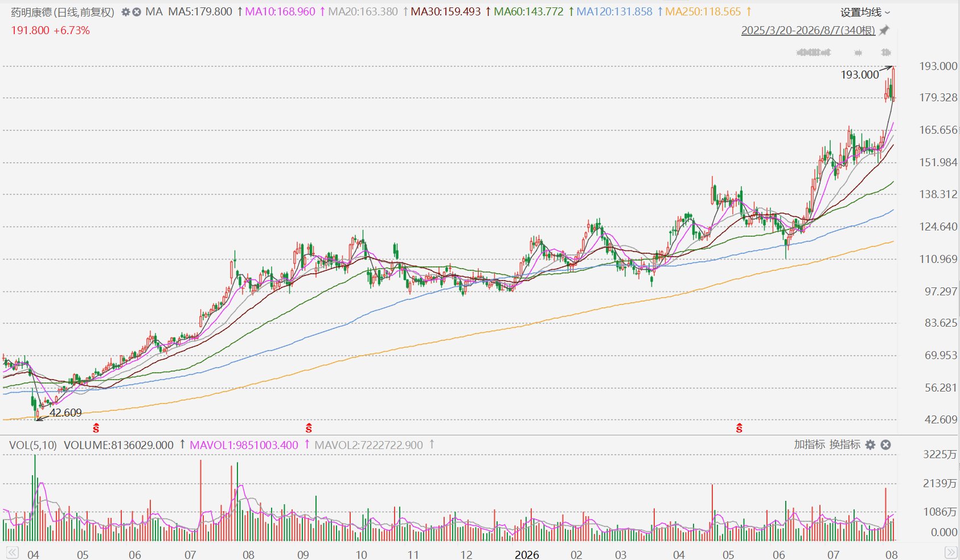Viewport: 960px width, 560px height.
Task: Click the 151.984 price axis label
Action: pos(938,162)
